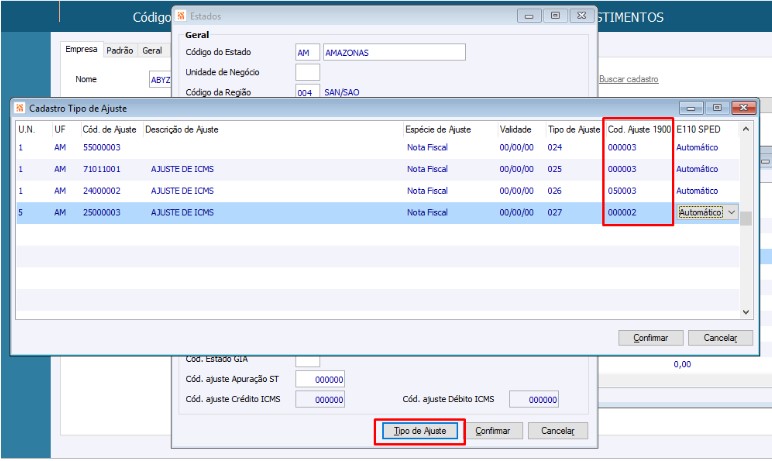Click Confirmar in the Estados window
This screenshot has height=461, width=772.
(492, 431)
